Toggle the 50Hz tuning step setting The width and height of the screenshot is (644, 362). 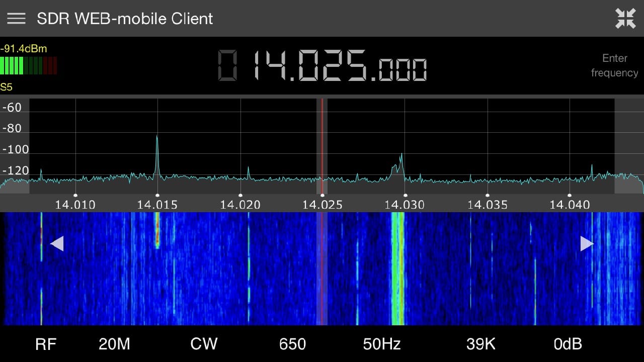[x=381, y=344]
